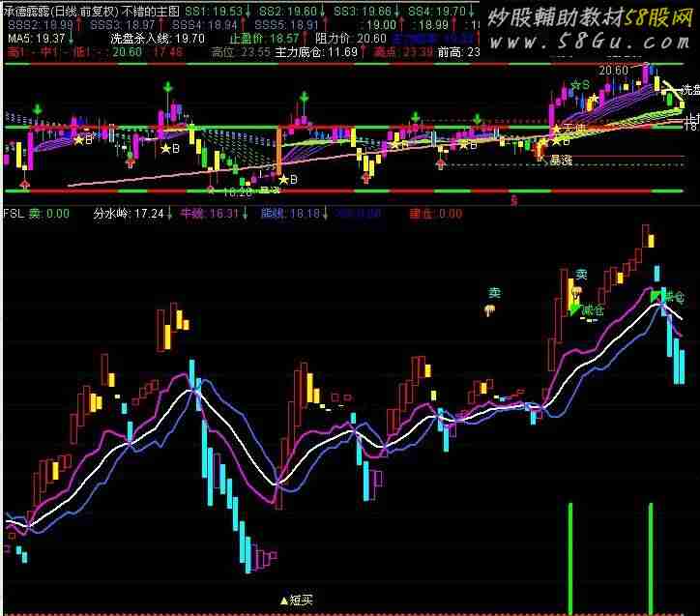This screenshot has width=700, height=616.
Task: Click the red up arrow after SSS4: 18.94
Action: point(243,24)
